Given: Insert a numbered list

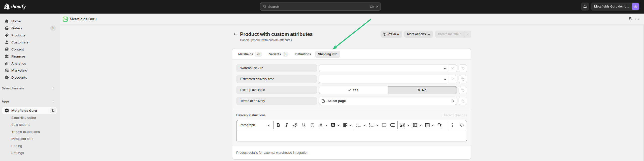Looking at the screenshot, I should pos(371,125).
